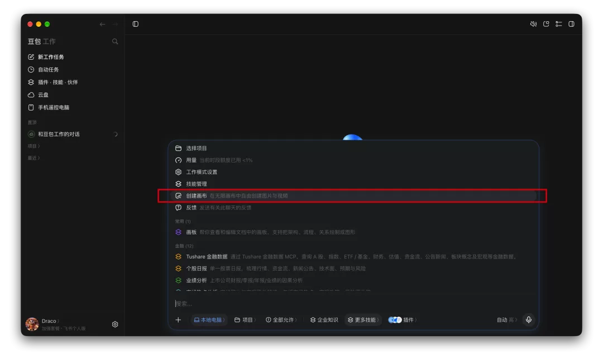Select the 画板 skill under 常用

(x=353, y=233)
